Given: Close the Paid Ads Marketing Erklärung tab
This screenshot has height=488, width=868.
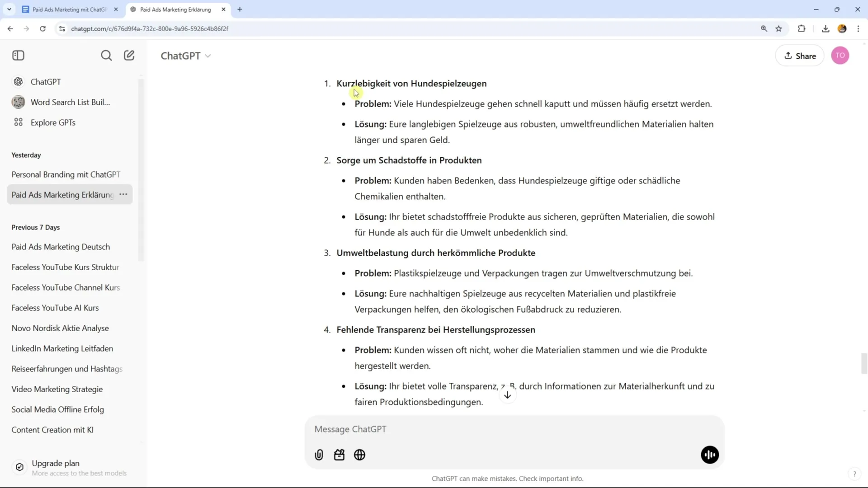Looking at the screenshot, I should pyautogui.click(x=223, y=9).
